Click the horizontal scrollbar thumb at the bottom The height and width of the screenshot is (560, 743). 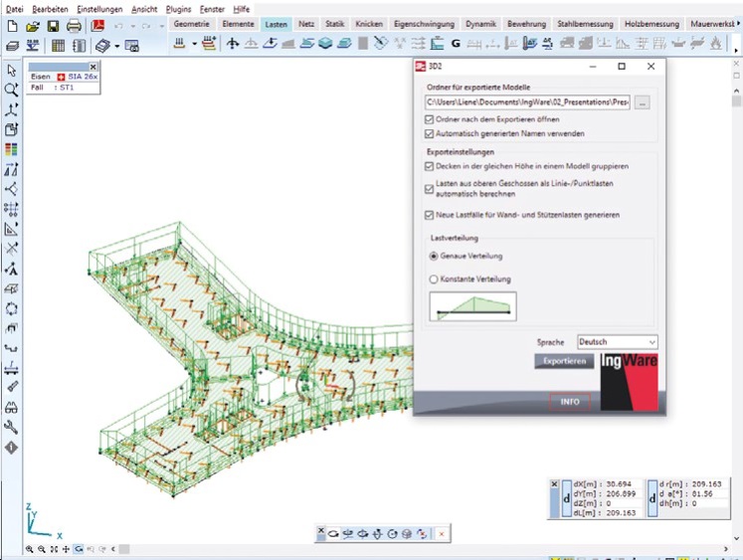[124, 549]
